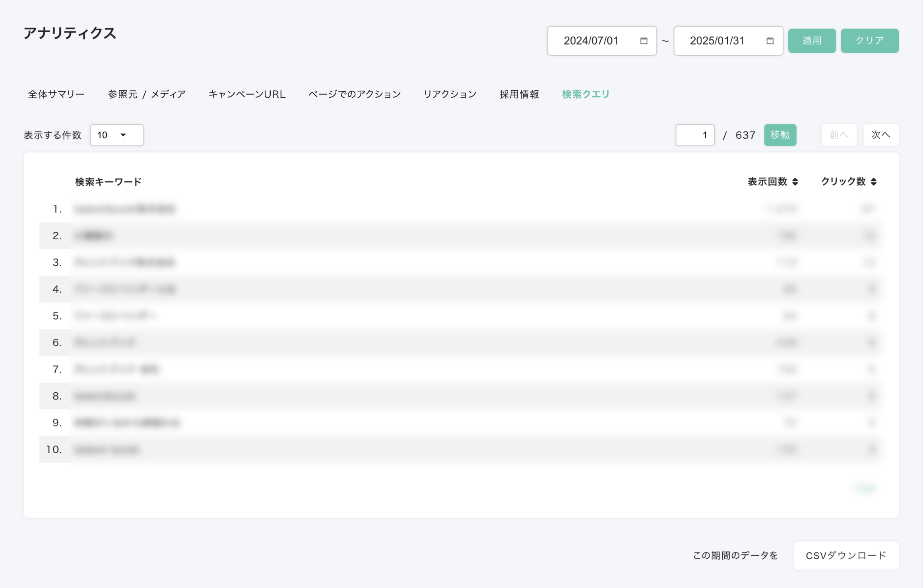The height and width of the screenshot is (588, 923).
Task: Go to next page with 次へ
Action: [x=880, y=135]
